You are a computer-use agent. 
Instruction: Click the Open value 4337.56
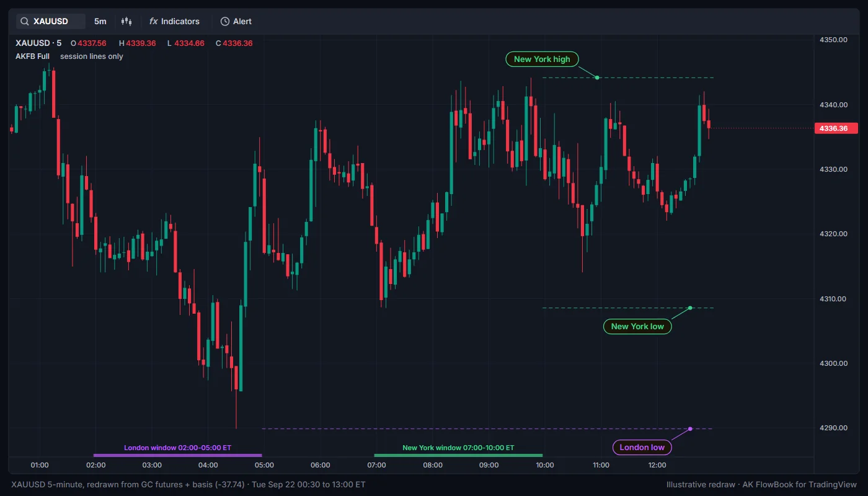pos(92,43)
